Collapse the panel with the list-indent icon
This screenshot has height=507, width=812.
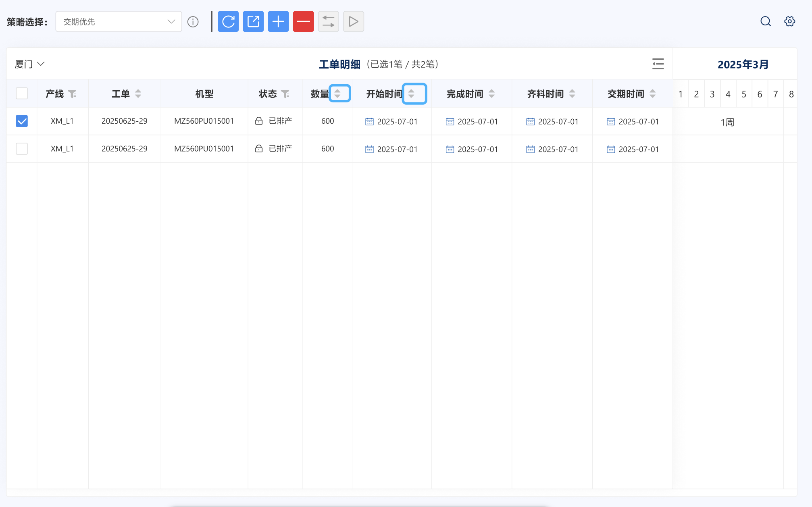pyautogui.click(x=658, y=64)
